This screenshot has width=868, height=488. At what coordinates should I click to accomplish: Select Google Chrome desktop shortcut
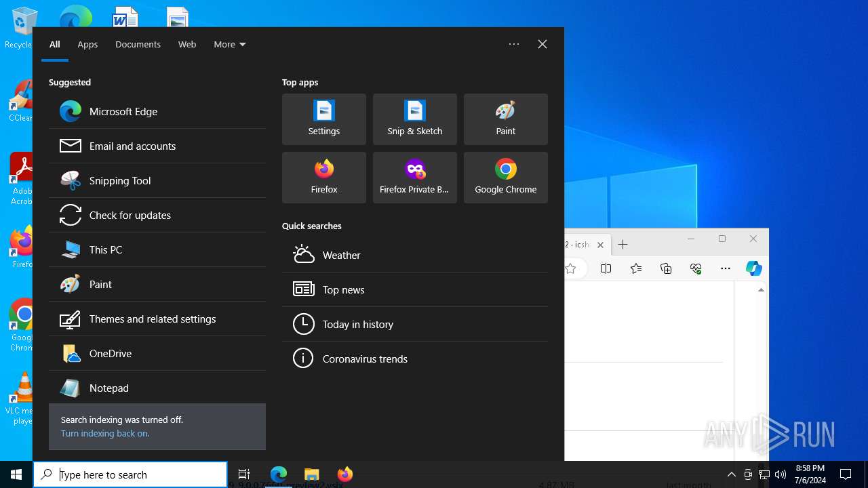[x=20, y=325]
